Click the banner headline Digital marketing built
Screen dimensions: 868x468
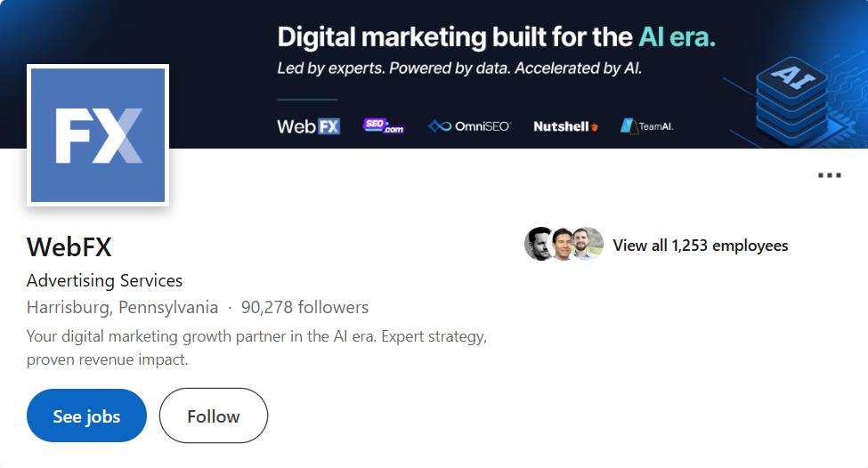(496, 37)
